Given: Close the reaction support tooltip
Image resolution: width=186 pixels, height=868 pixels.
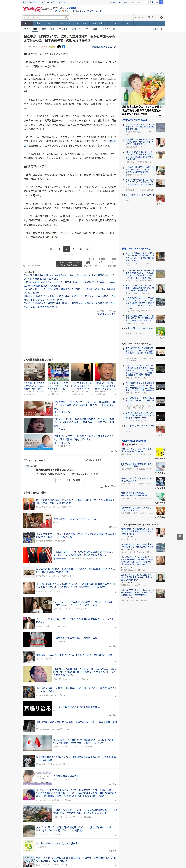Looking at the screenshot, I should pyautogui.click(x=81, y=262).
